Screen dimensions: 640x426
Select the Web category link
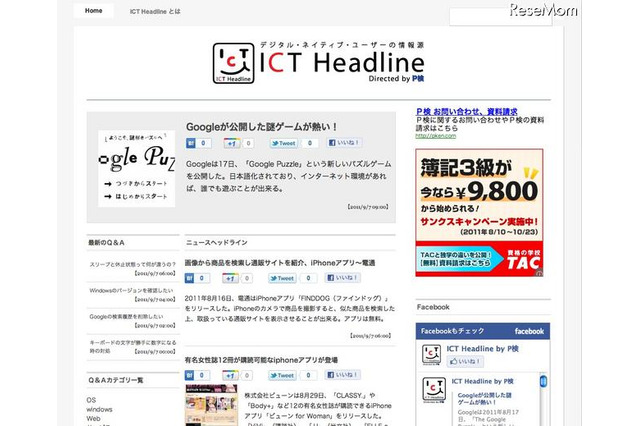[x=93, y=419]
